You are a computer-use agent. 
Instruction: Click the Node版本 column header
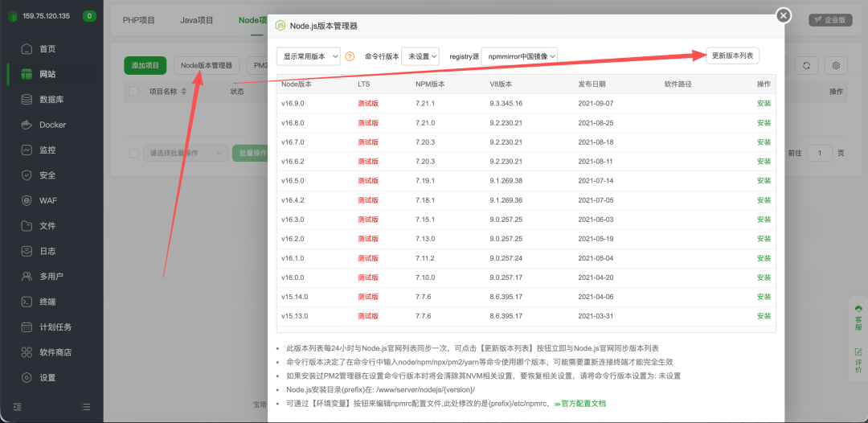point(297,84)
